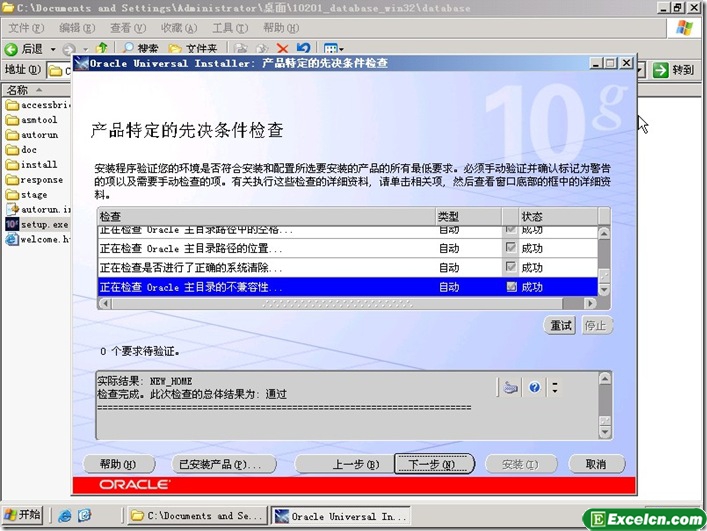Toggle checkbox for 主目录的不兼容性 row
The height and width of the screenshot is (531, 707).
pyautogui.click(x=511, y=286)
